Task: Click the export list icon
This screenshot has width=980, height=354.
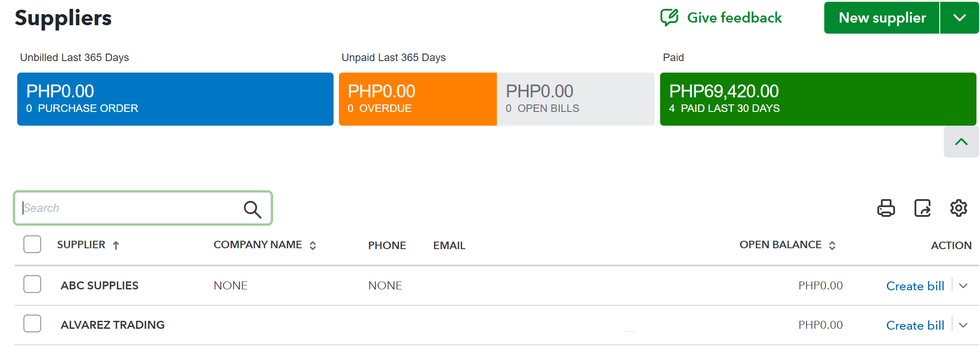Action: pos(922,208)
